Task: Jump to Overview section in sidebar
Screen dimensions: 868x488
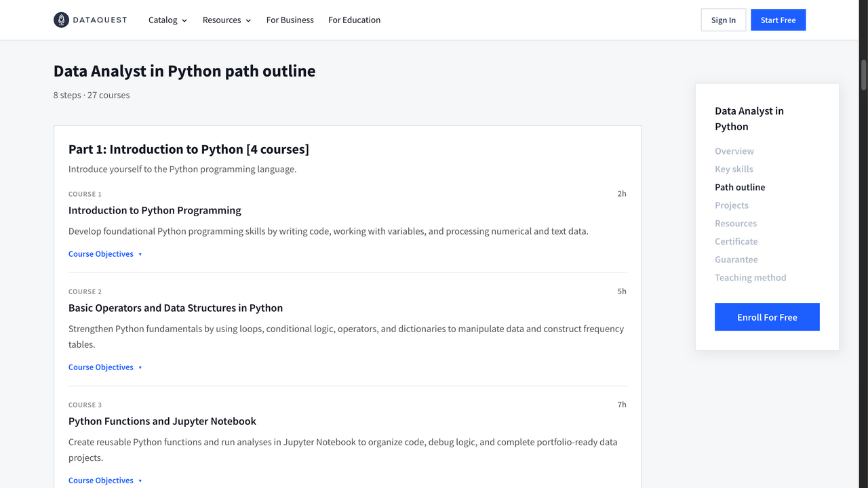Action: click(734, 151)
